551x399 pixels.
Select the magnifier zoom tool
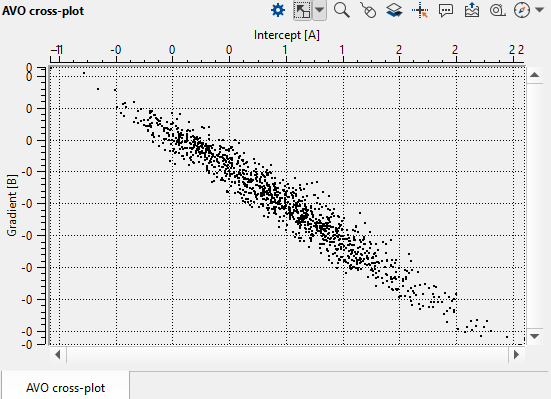342,10
